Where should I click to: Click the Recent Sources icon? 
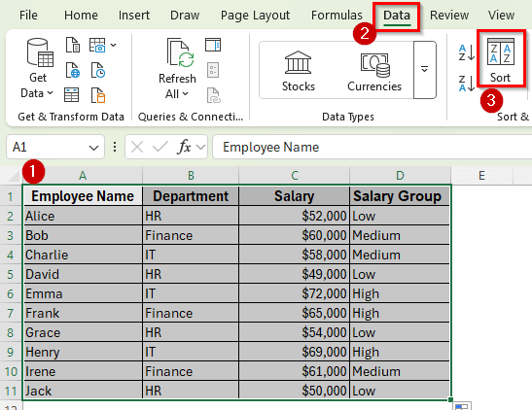98,70
